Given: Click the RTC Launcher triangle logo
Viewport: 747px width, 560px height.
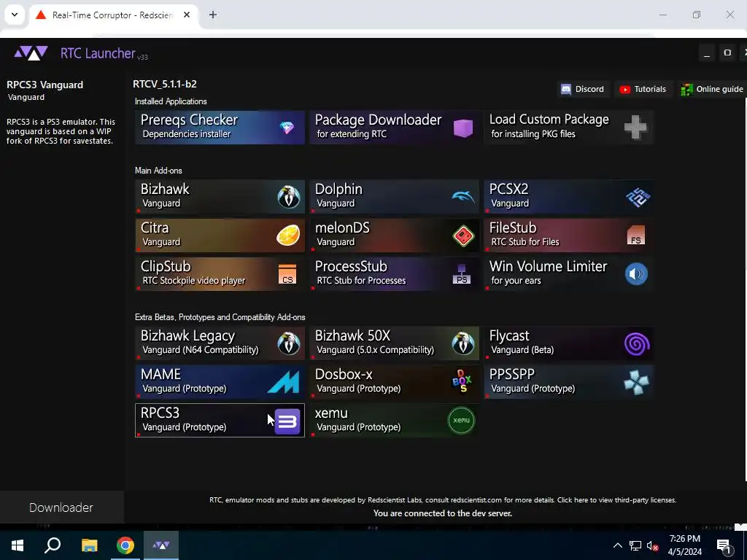Looking at the screenshot, I should coord(31,52).
